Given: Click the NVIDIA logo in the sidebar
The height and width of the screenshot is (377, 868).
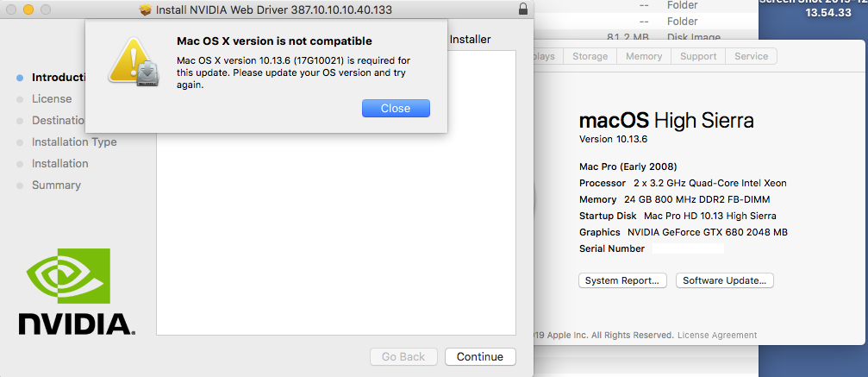Looking at the screenshot, I should pos(77,291).
